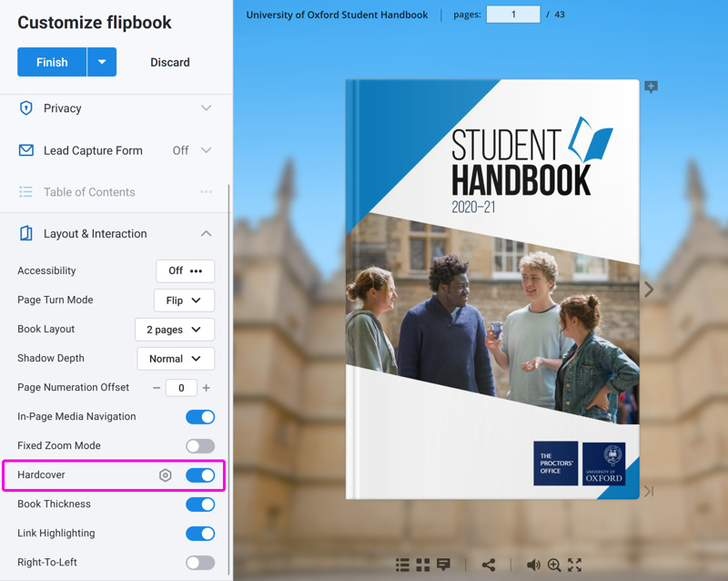Open Hardcover settings hexagon icon
Image resolution: width=728 pixels, height=581 pixels.
pos(166,475)
